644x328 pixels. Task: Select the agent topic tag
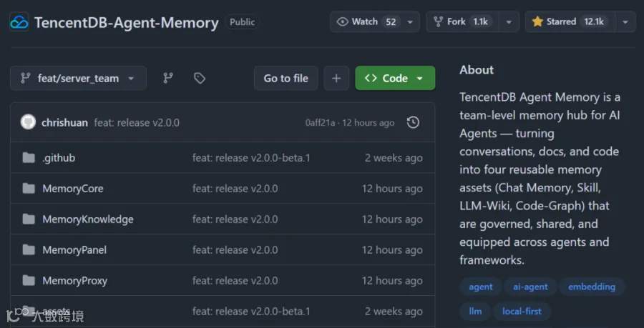tap(481, 287)
